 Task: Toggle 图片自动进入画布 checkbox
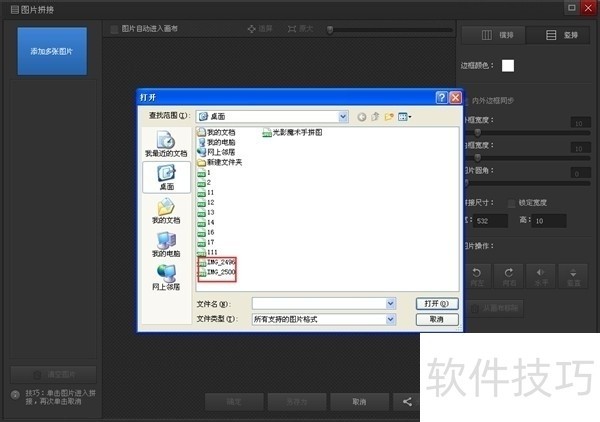(x=114, y=29)
